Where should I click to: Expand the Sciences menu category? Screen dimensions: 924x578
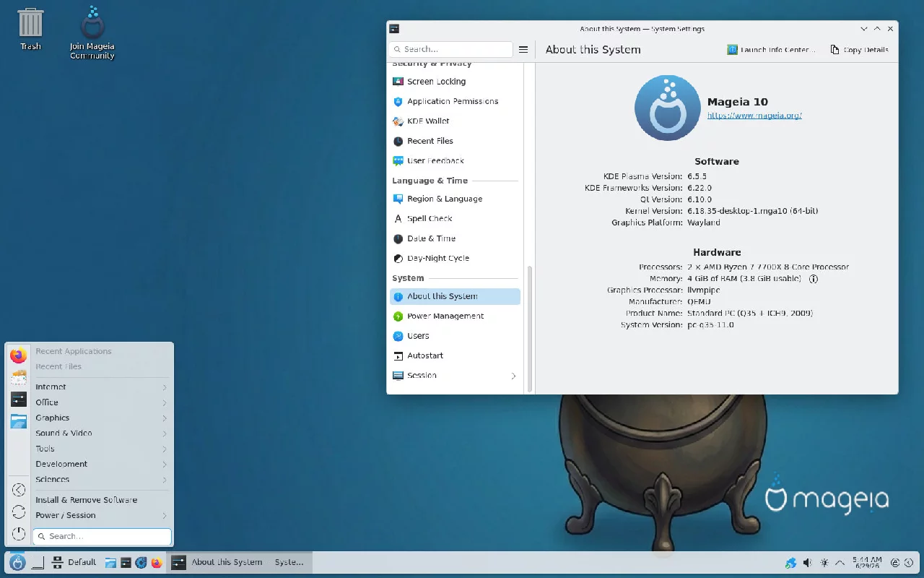(x=101, y=480)
